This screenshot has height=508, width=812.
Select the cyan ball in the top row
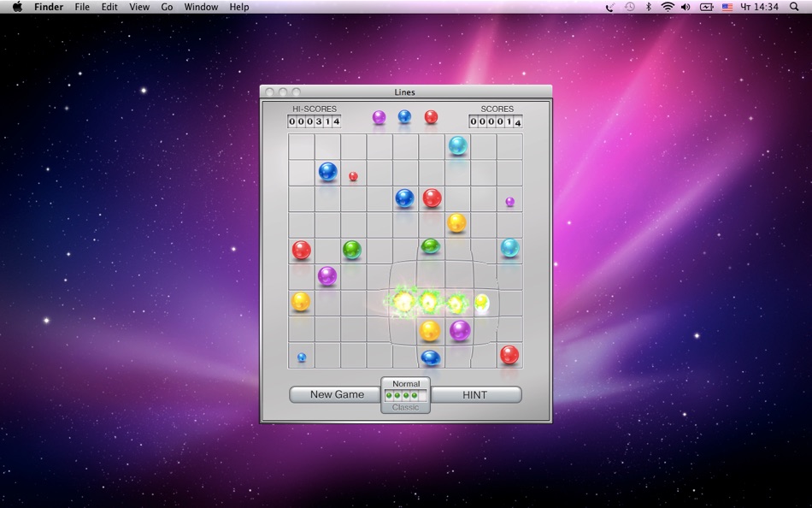click(458, 145)
